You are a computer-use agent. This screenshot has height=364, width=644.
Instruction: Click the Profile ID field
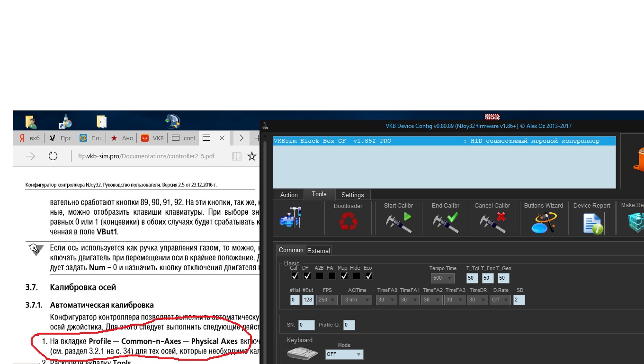tap(349, 325)
